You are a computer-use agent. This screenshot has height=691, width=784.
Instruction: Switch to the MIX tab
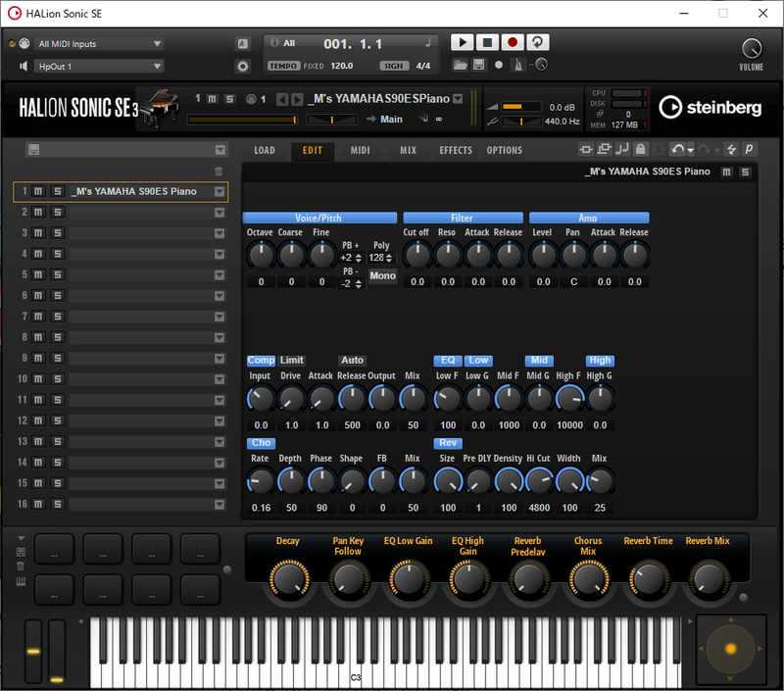[x=408, y=151]
